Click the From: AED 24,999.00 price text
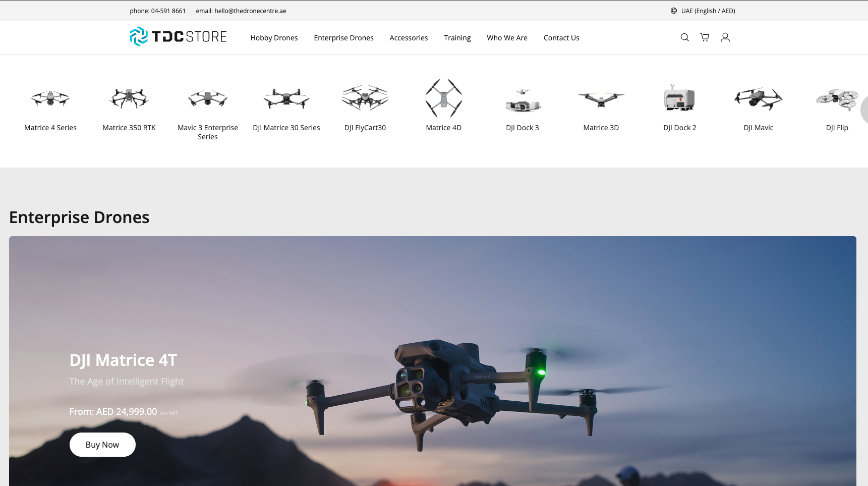 [x=113, y=412]
